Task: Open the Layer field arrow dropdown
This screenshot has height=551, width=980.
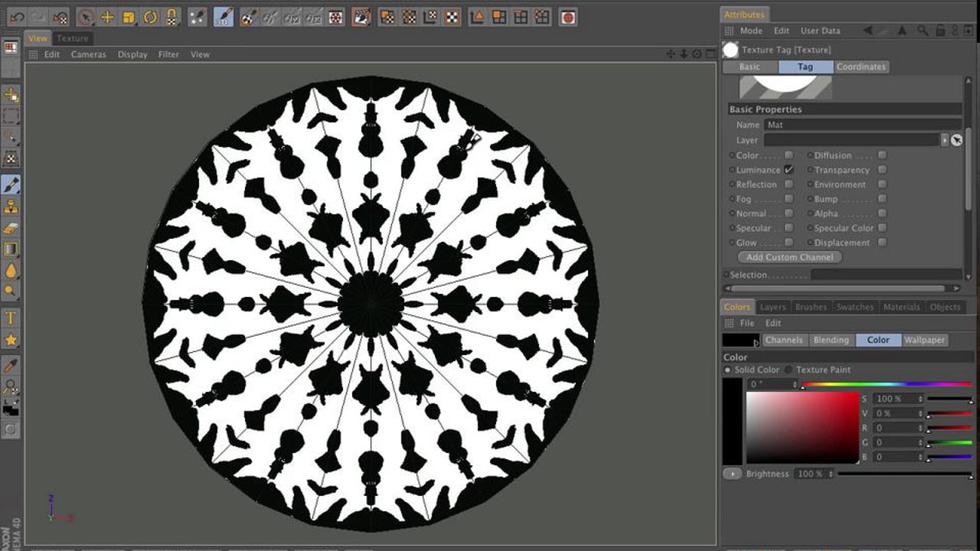Action: 945,140
